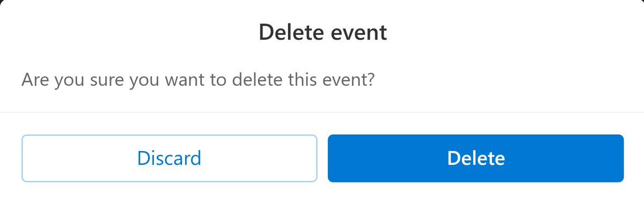Cancel deletion by pressing Discard

point(169,159)
